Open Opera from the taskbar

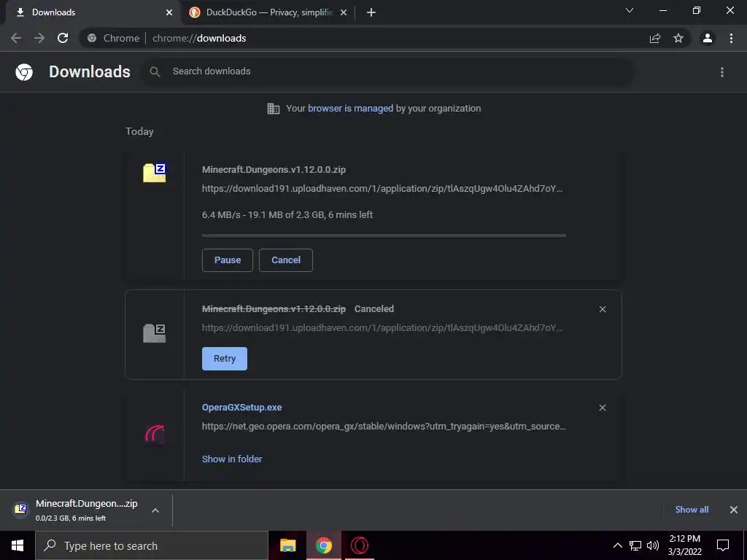[x=359, y=545]
